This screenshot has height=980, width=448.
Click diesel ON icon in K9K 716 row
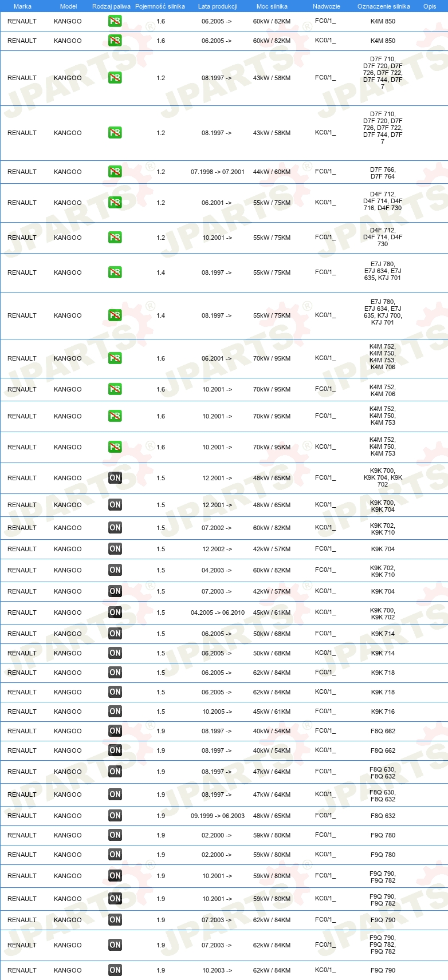[115, 712]
